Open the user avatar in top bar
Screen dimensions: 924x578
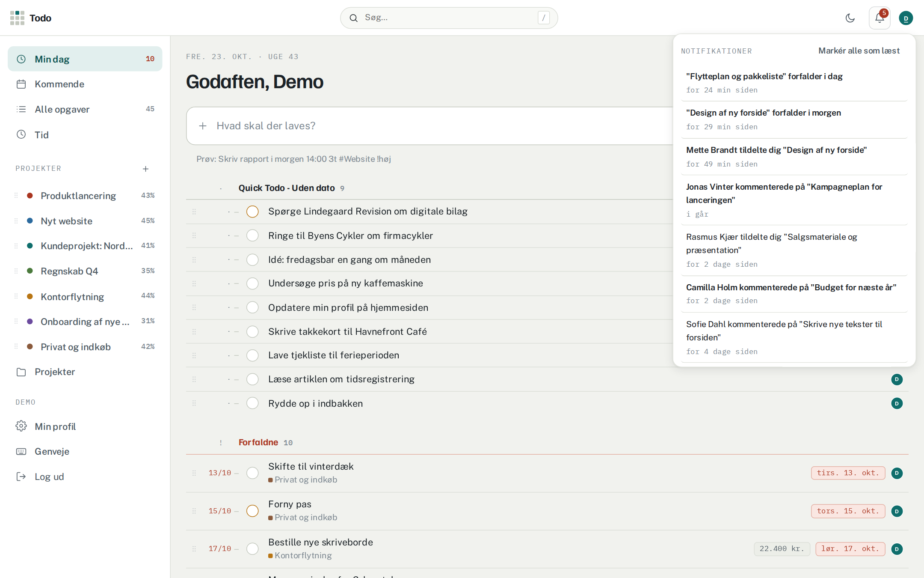(906, 18)
